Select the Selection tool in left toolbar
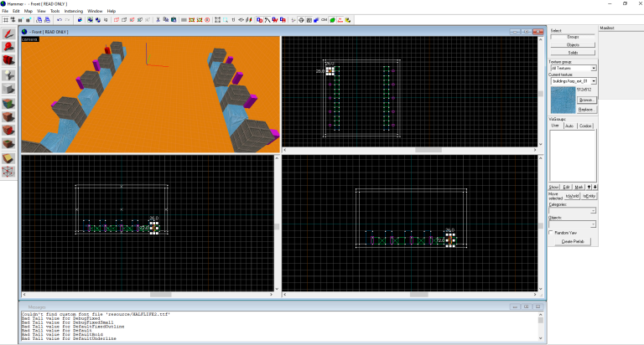 pyautogui.click(x=8, y=33)
